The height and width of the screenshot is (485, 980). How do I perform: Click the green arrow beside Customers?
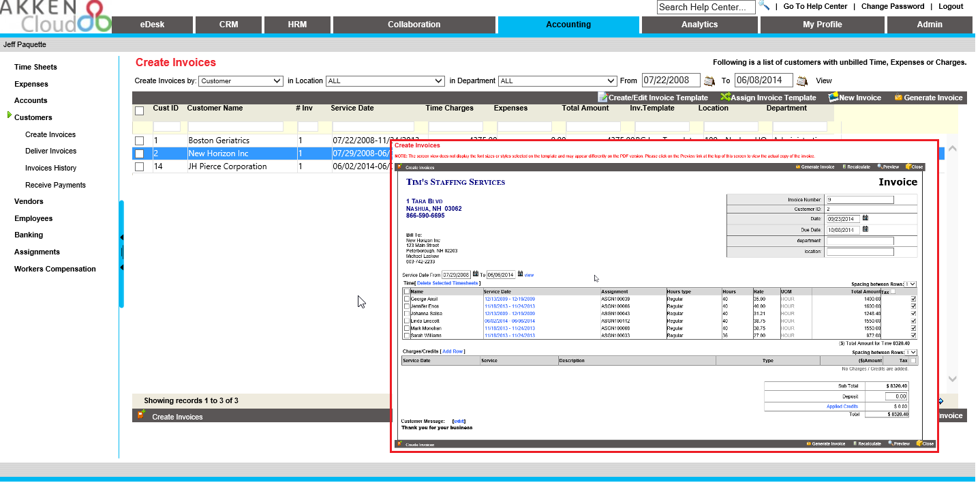[10, 116]
